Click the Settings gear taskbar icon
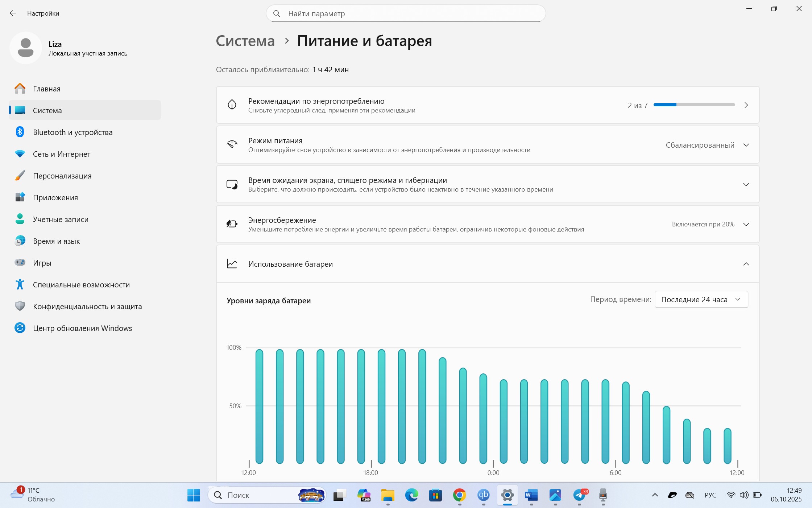Viewport: 812px width, 508px height. pos(507,495)
